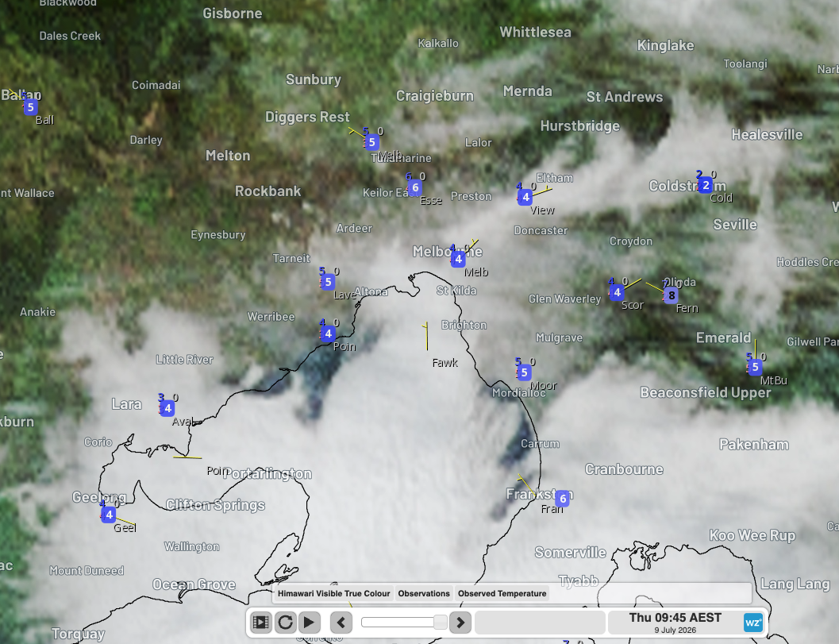839x644 pixels.
Task: Click Ballarat station marker showing 5
Action: 30,107
